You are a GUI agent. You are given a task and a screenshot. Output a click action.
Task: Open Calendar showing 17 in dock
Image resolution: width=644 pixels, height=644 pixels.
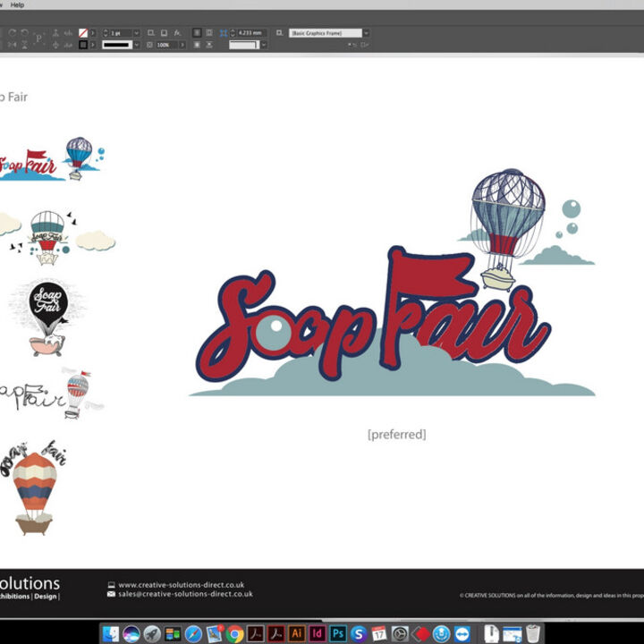pos(379,634)
